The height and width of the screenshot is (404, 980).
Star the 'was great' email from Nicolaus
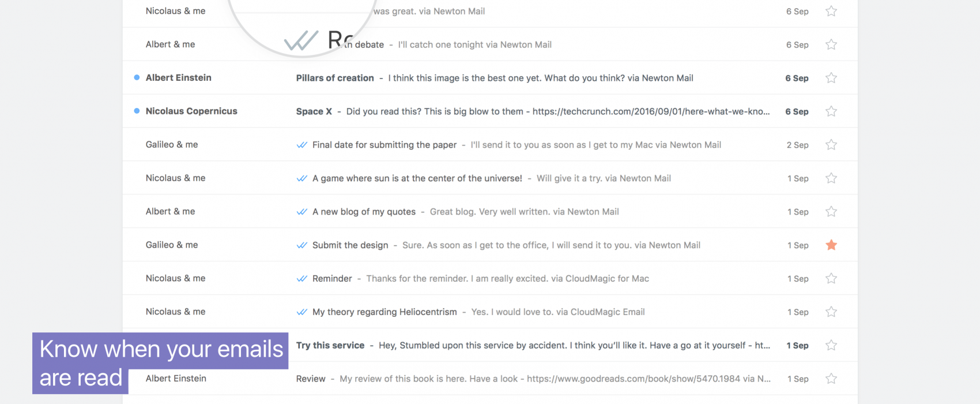click(831, 11)
